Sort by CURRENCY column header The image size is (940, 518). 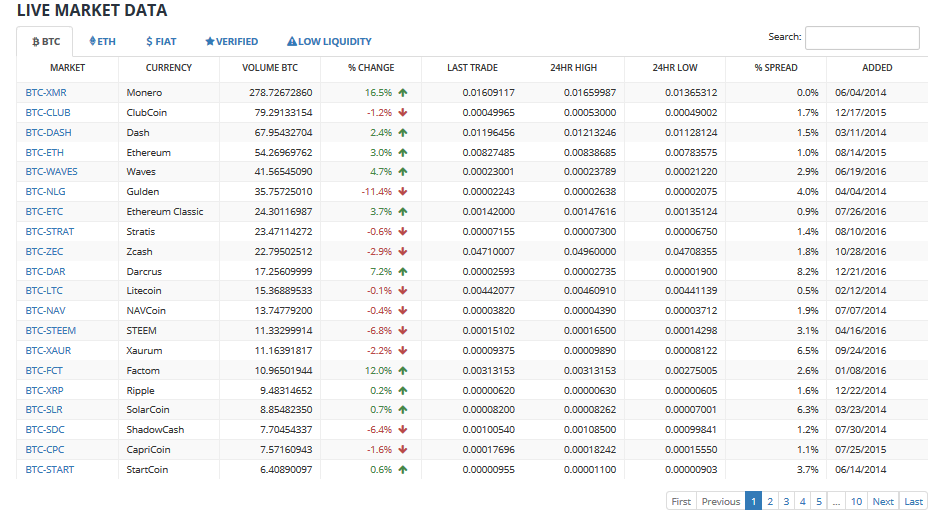(168, 68)
